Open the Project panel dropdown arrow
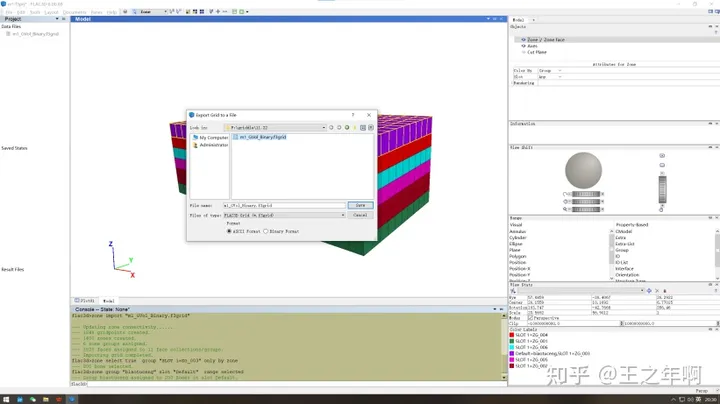720x404 pixels. [57, 19]
